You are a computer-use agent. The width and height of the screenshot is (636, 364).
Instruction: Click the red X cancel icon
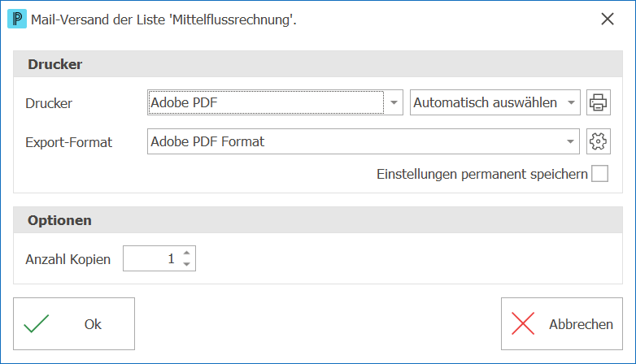pyautogui.click(x=523, y=323)
